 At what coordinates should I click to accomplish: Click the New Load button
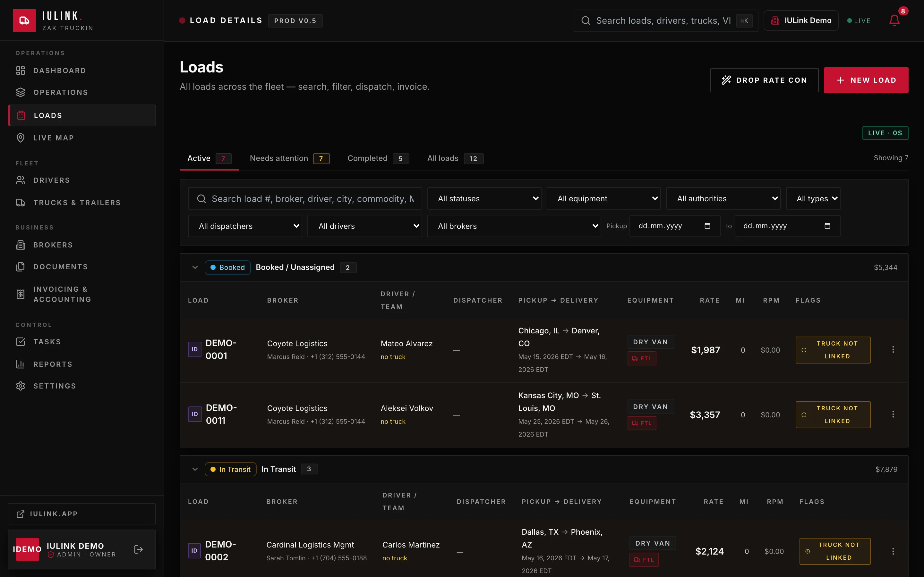point(866,80)
